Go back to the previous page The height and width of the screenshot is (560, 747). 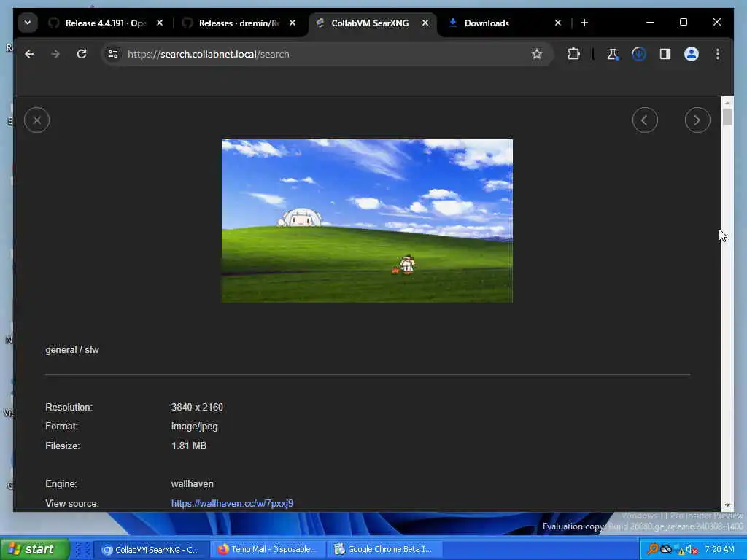[x=29, y=54]
